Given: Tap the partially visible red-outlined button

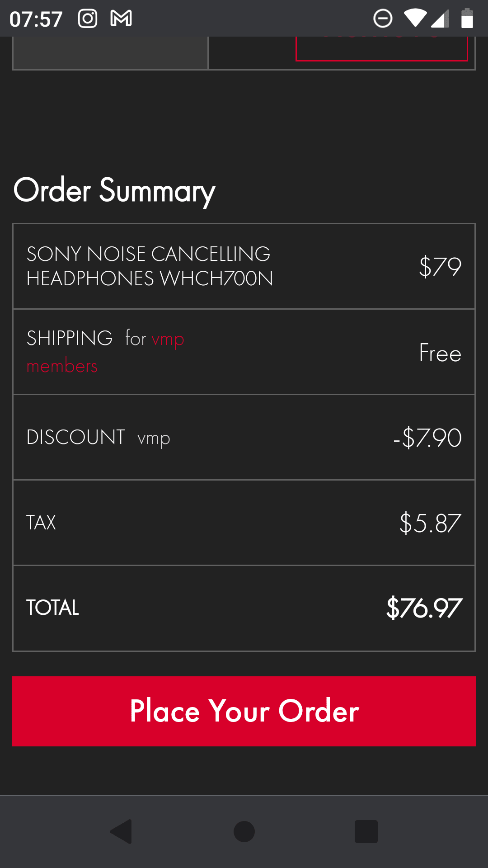Looking at the screenshot, I should (381, 49).
